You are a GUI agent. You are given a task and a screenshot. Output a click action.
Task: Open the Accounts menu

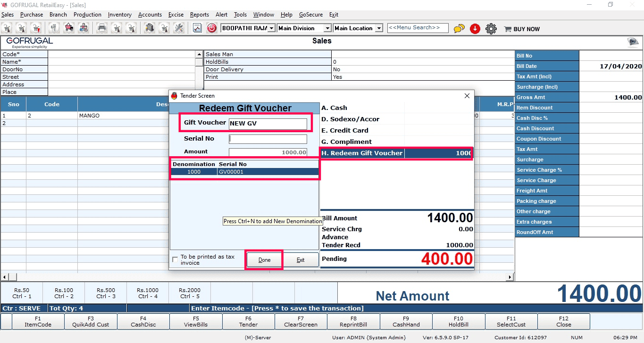150,15
